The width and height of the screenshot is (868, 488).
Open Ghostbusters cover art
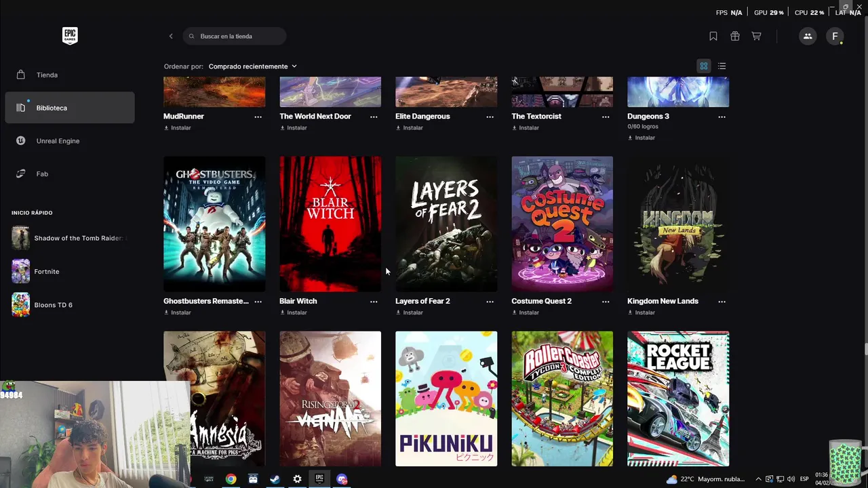point(214,224)
